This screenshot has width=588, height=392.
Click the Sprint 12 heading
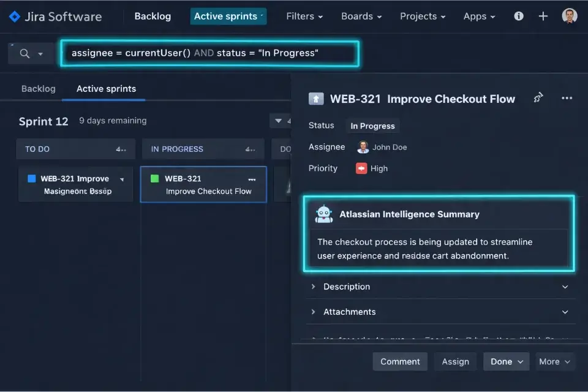click(43, 121)
